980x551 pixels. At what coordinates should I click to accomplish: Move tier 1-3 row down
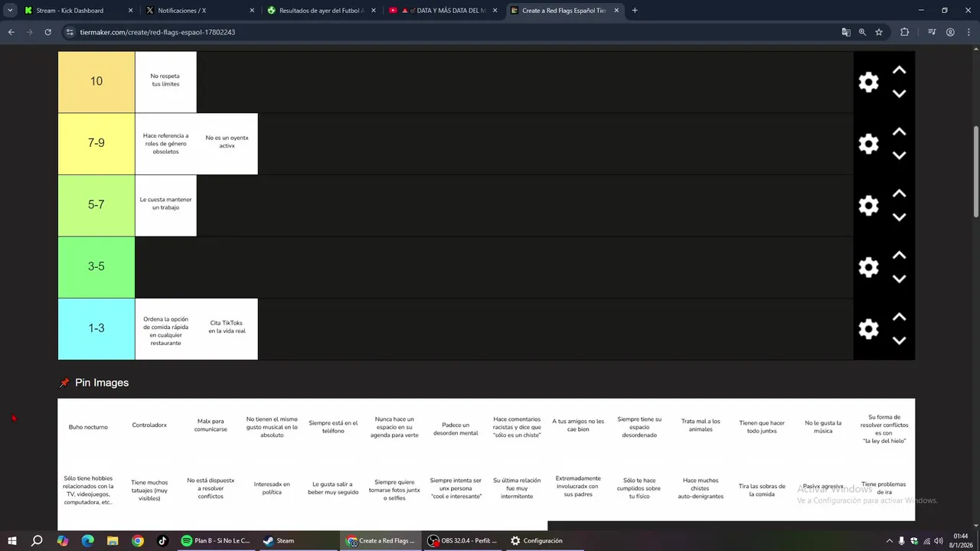click(x=900, y=341)
